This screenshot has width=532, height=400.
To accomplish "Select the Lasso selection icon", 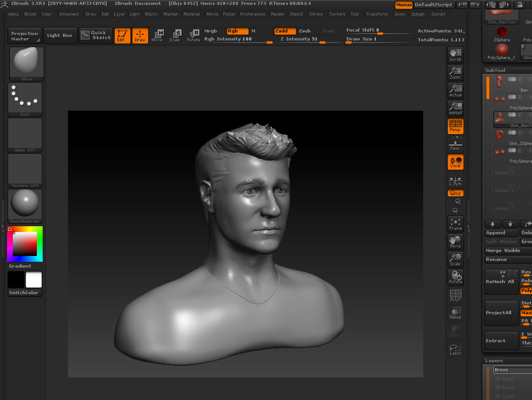I will (455, 349).
